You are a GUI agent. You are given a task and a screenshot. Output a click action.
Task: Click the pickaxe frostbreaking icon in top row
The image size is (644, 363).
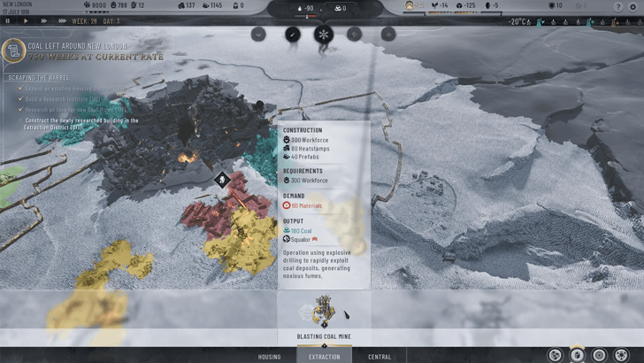291,35
